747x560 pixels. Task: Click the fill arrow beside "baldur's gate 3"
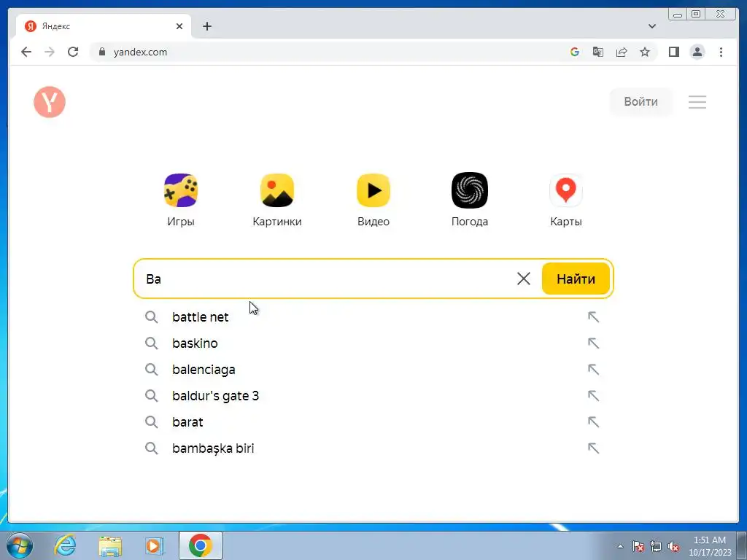pos(593,396)
